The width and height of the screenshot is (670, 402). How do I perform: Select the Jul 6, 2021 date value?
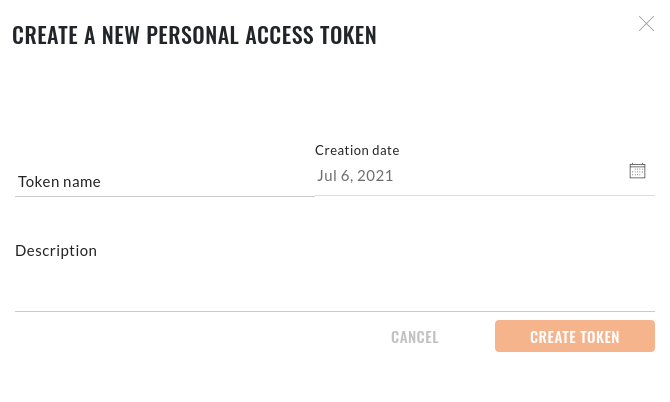pos(355,176)
